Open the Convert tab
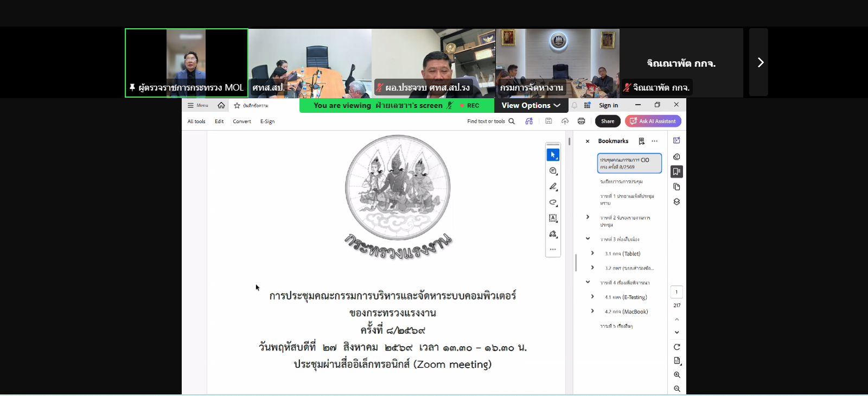 (242, 122)
